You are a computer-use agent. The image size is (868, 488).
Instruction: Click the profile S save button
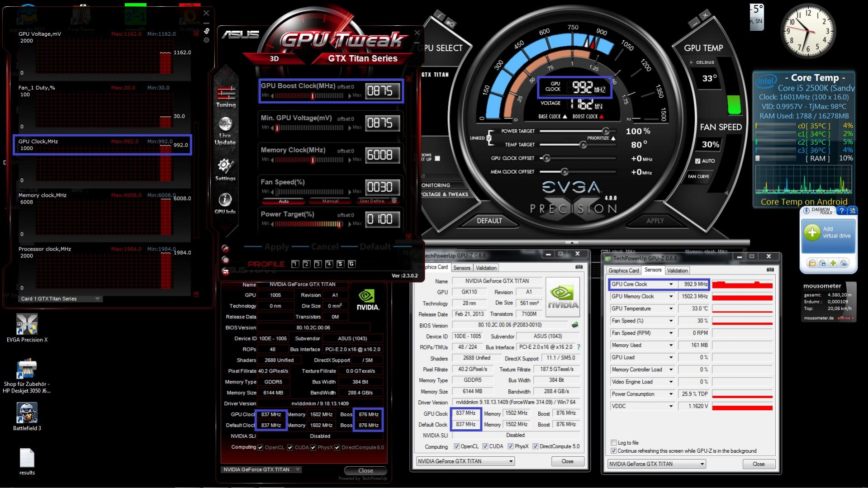(341, 264)
